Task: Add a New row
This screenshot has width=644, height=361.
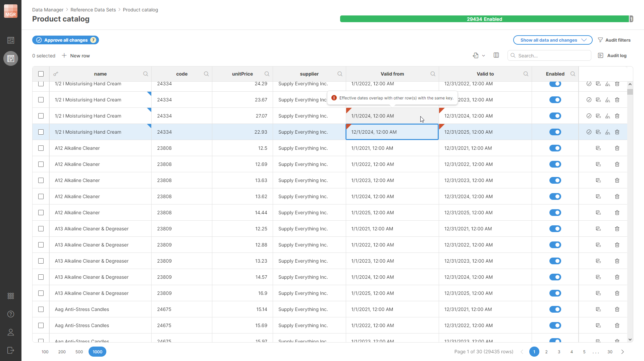Action: [76, 55]
